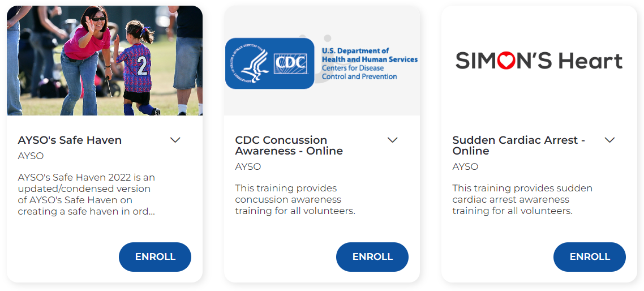Screen dimensions: 644x291
Task: Enroll in AYSO's Safe Haven course
Action: [155, 257]
